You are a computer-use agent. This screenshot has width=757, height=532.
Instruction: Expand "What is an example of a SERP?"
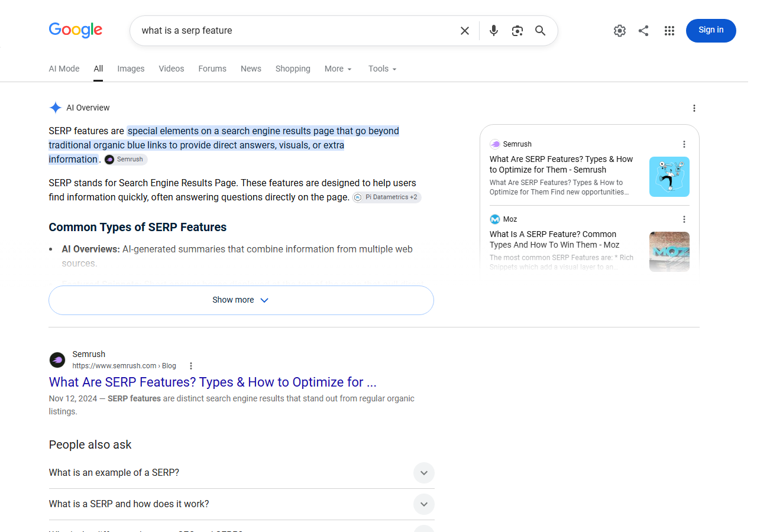click(241, 473)
